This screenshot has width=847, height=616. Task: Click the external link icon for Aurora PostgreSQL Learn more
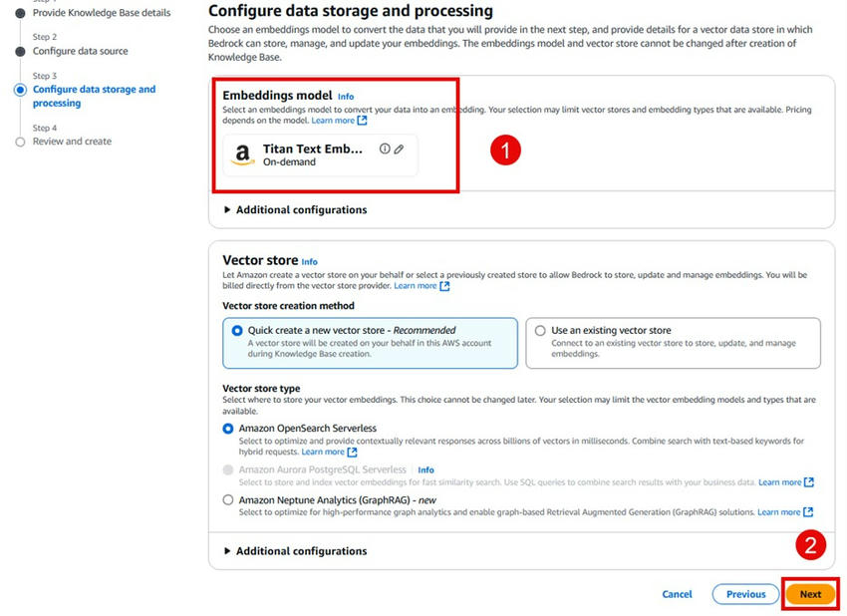click(x=809, y=482)
